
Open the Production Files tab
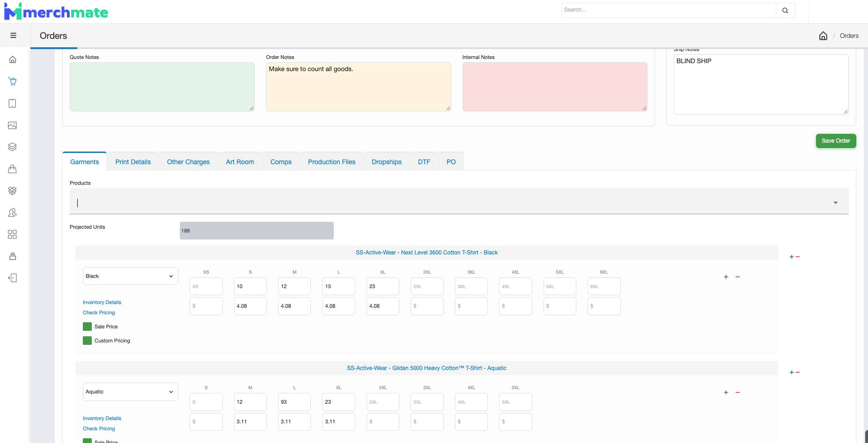pyautogui.click(x=332, y=162)
